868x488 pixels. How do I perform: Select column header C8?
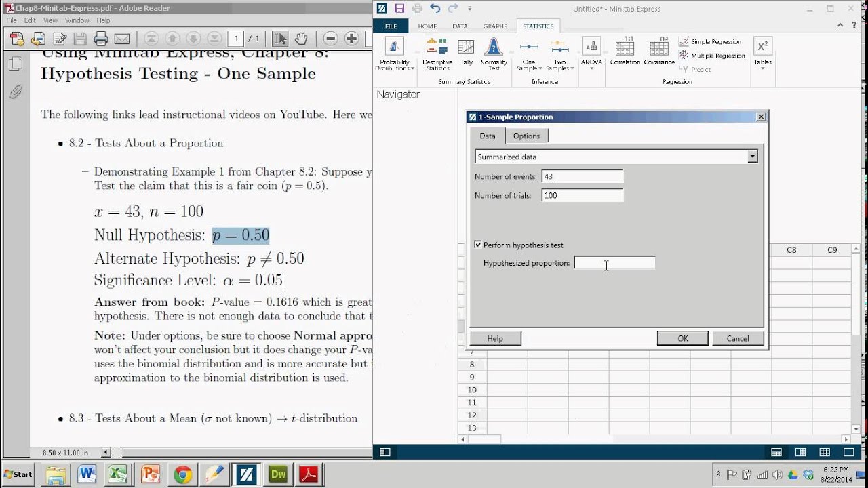791,250
